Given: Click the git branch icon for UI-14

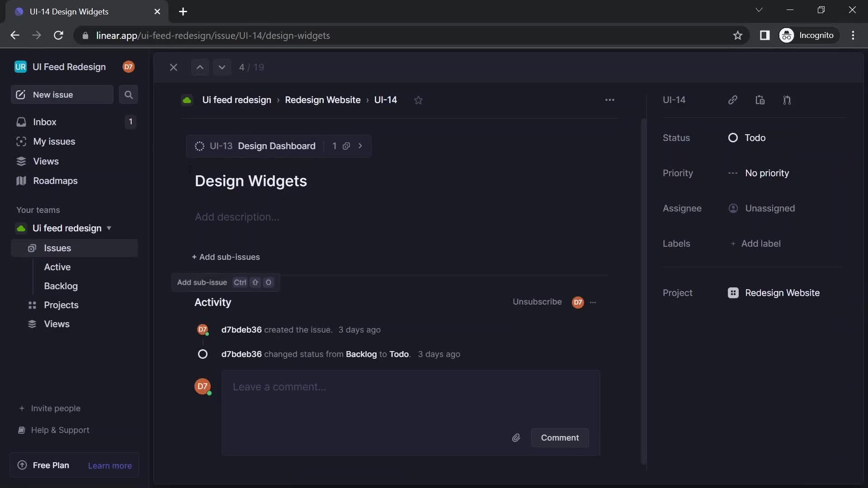Looking at the screenshot, I should (787, 99).
